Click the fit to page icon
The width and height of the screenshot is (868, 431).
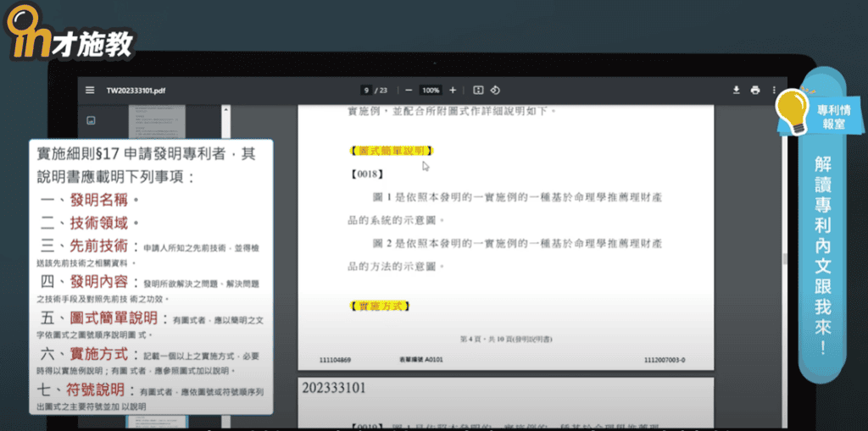tap(478, 90)
